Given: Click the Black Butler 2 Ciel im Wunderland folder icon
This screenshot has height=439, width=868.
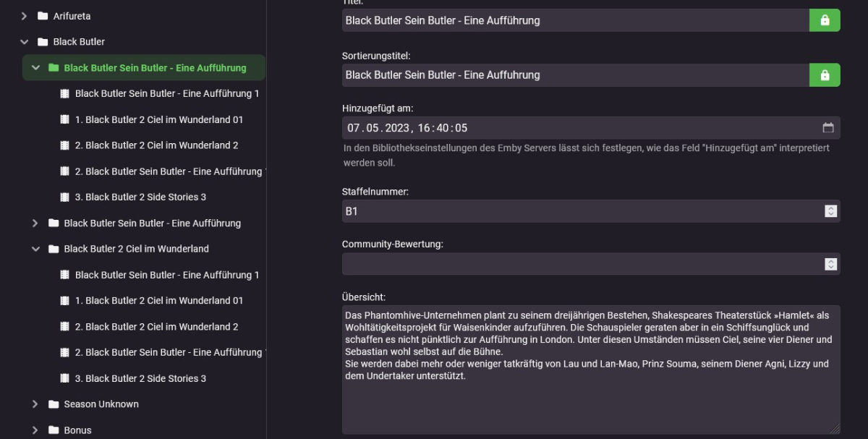Looking at the screenshot, I should pyautogui.click(x=54, y=249).
